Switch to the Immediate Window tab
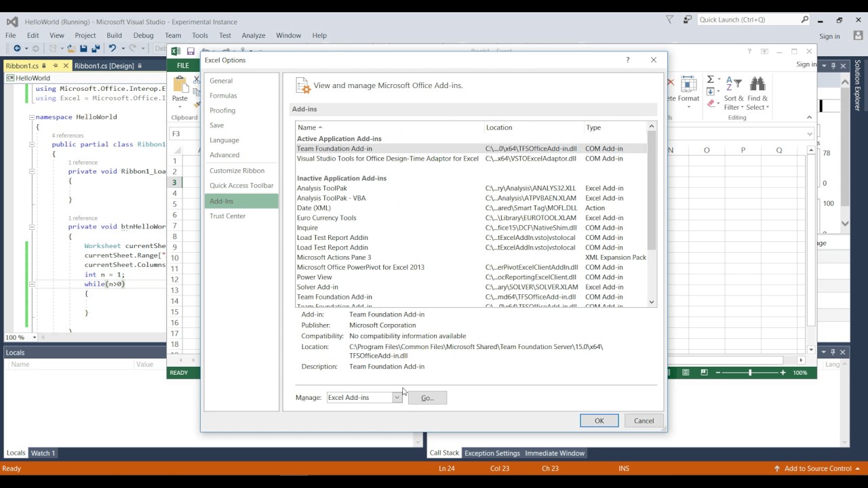The height and width of the screenshot is (488, 868). click(x=555, y=453)
